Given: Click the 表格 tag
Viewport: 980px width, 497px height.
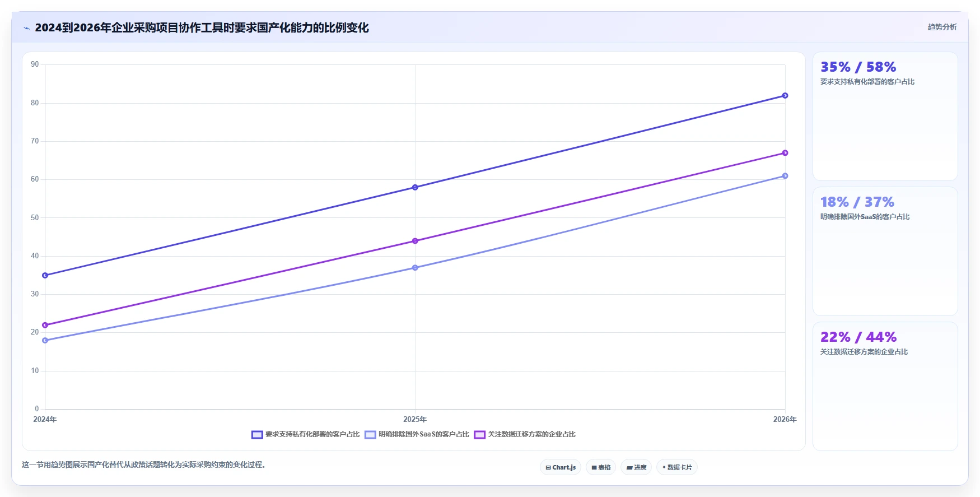Looking at the screenshot, I should pos(601,467).
